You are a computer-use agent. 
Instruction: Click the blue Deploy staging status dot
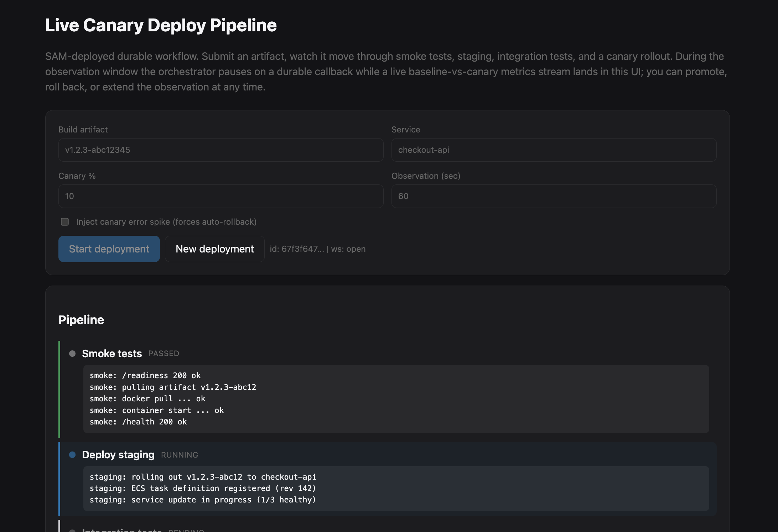tap(72, 455)
